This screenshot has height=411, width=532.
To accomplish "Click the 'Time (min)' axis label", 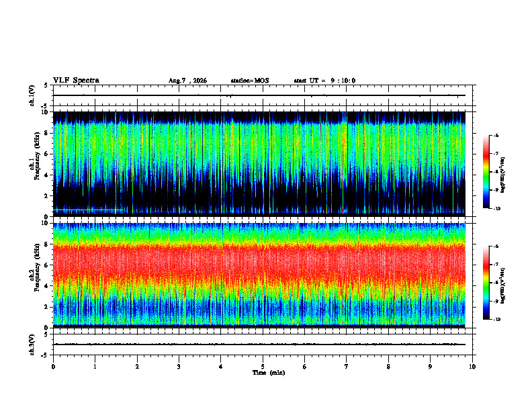I will point(269,373).
